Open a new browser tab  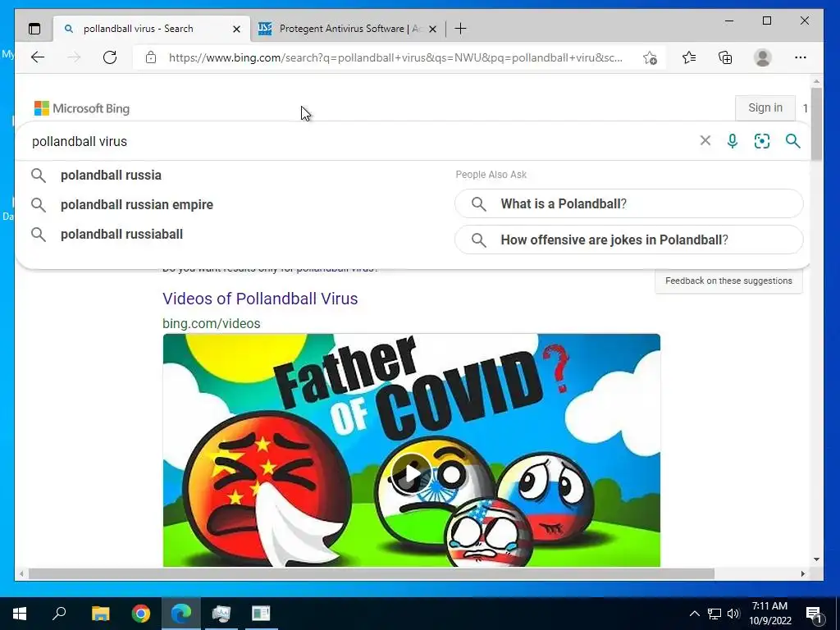pos(460,29)
